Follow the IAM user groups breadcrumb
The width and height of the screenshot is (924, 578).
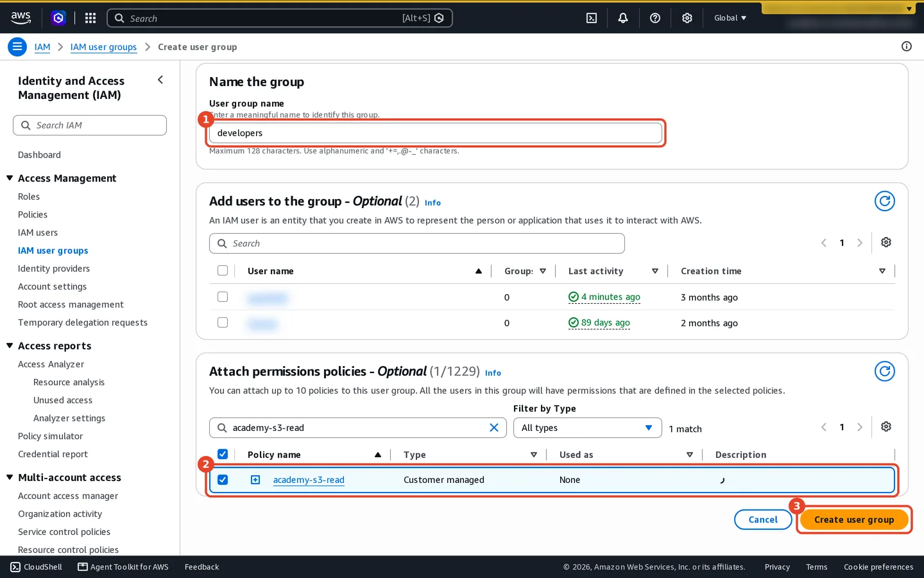pos(103,47)
